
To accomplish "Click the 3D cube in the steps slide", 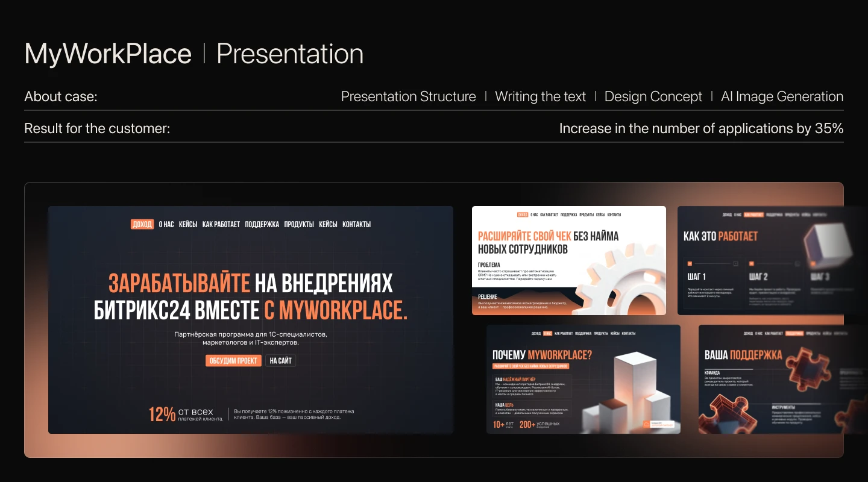I will point(829,246).
